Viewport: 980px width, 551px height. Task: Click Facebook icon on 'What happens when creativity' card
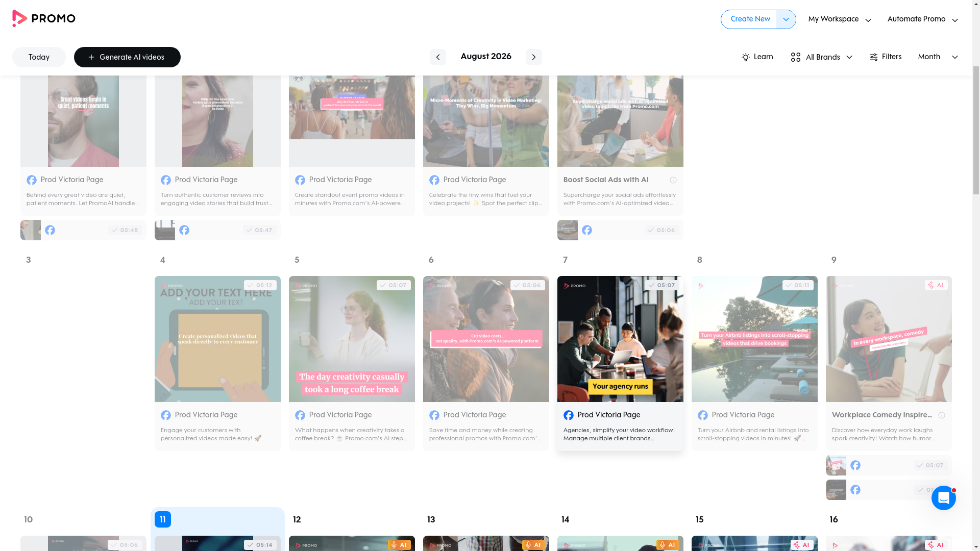click(300, 415)
